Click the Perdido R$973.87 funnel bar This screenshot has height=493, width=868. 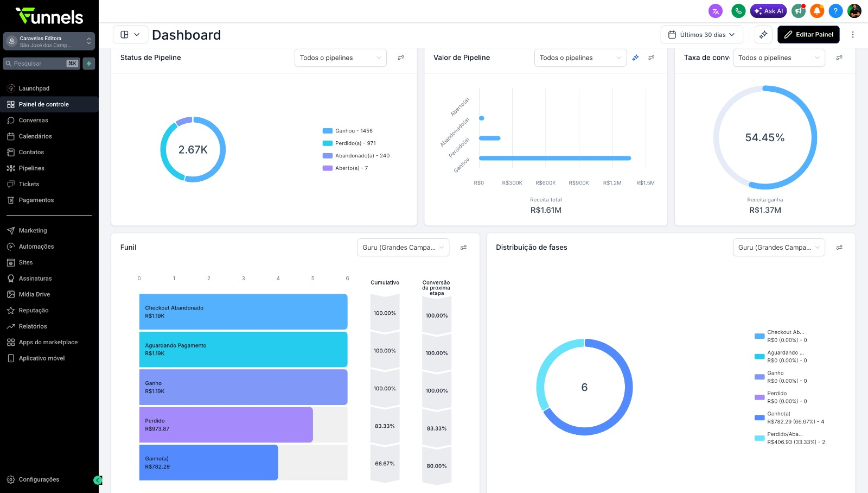[226, 425]
